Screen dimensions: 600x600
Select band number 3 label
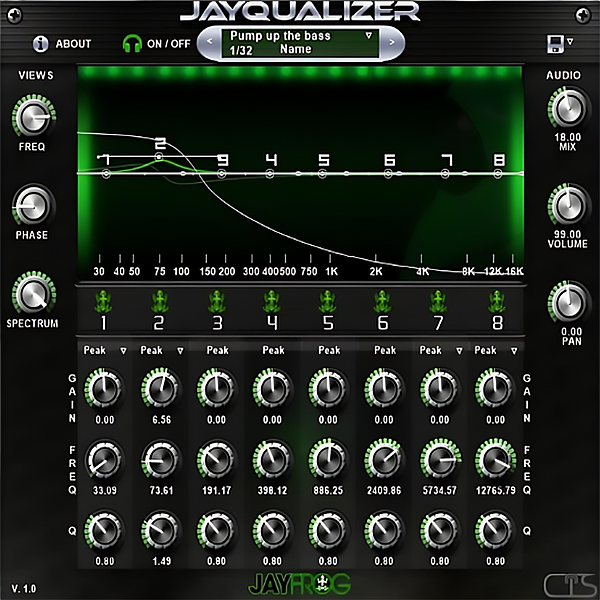(217, 323)
